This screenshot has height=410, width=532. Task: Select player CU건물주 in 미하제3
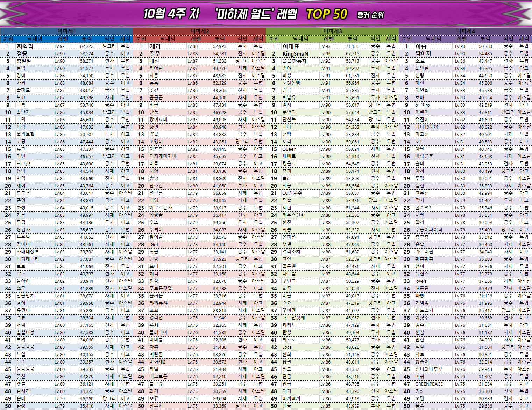(x=292, y=193)
